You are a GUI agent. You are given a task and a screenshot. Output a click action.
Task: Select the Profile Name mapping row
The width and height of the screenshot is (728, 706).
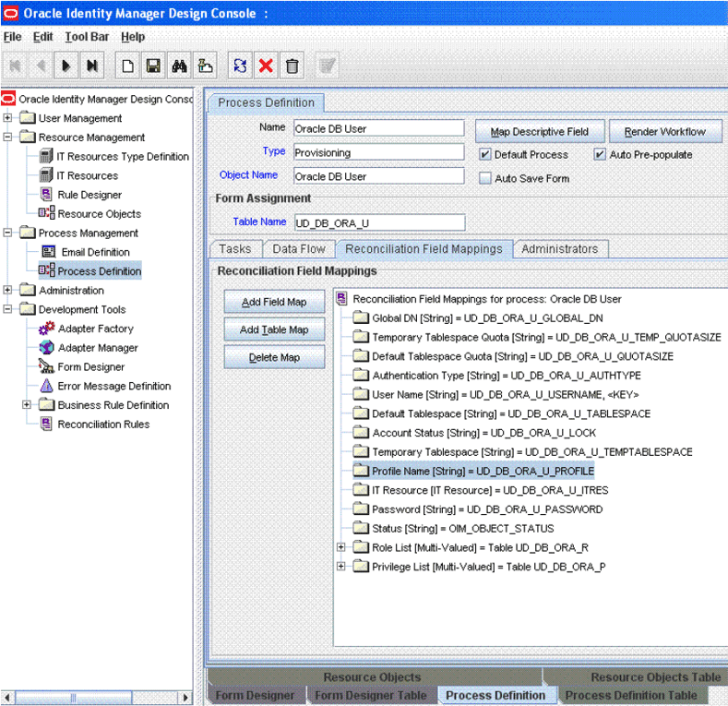(473, 471)
